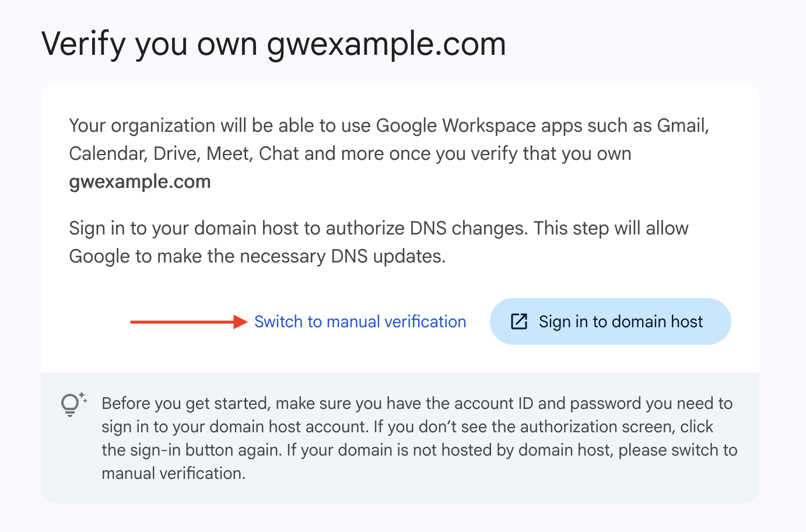
Task: Open the external-link icon on the sign-in button
Action: 519,321
